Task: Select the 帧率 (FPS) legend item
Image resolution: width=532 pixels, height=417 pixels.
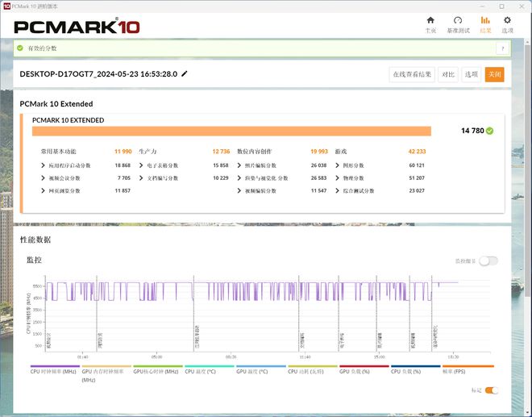Action: pyautogui.click(x=468, y=370)
